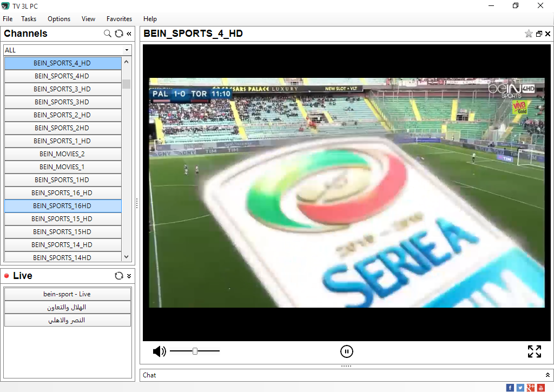The height and width of the screenshot is (392, 554).
Task: Select channel BEIN_SPORTS_3HD
Action: click(63, 102)
